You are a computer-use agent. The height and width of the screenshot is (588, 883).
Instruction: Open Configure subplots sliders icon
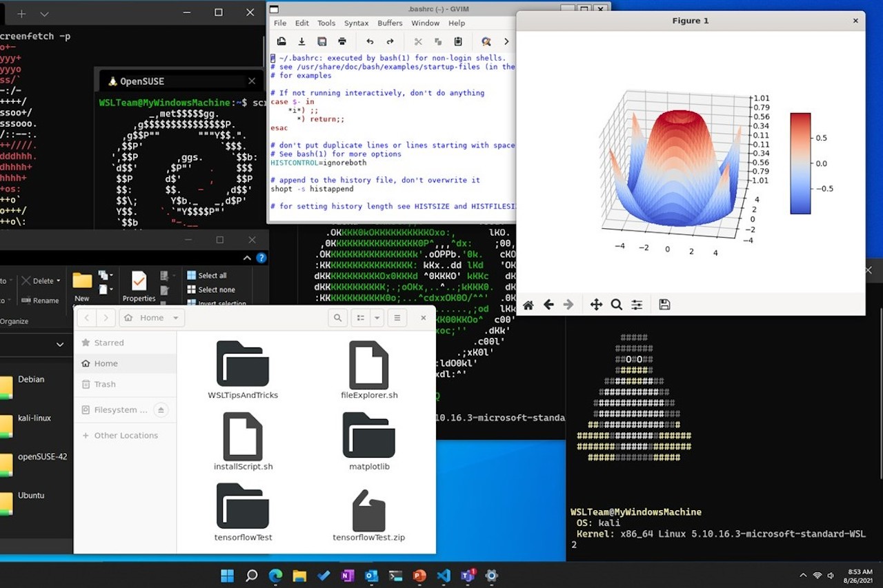637,305
